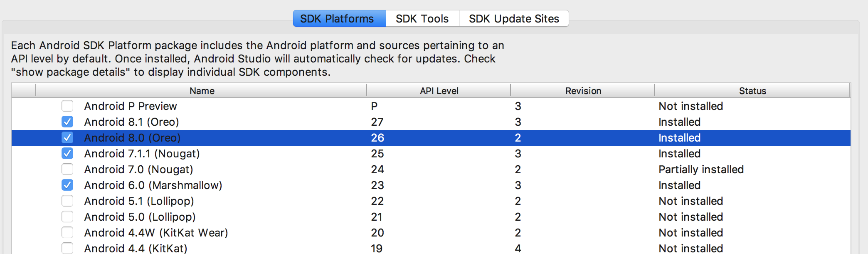Click API level 19 cell

[377, 249]
